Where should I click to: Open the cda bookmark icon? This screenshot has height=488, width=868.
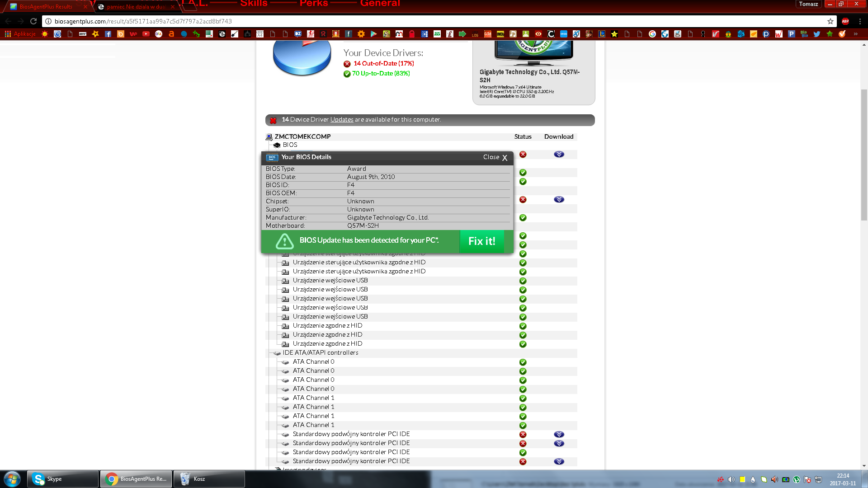click(x=488, y=34)
